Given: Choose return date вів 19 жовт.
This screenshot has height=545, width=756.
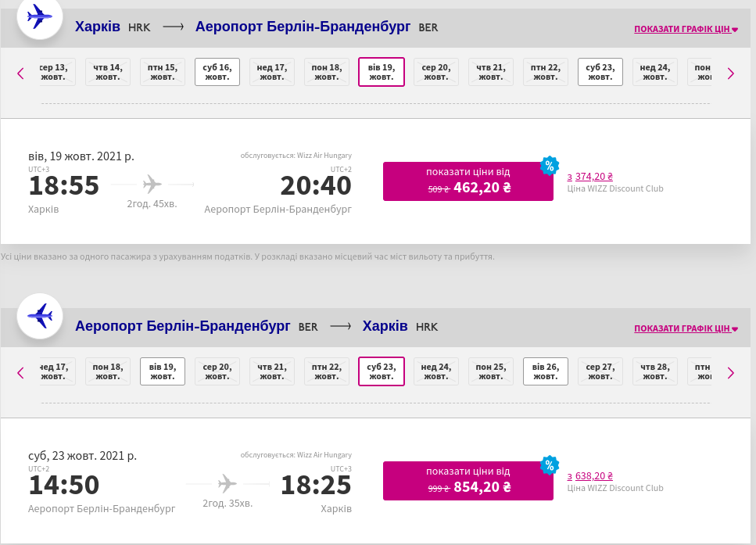Looking at the screenshot, I should pyautogui.click(x=163, y=371).
